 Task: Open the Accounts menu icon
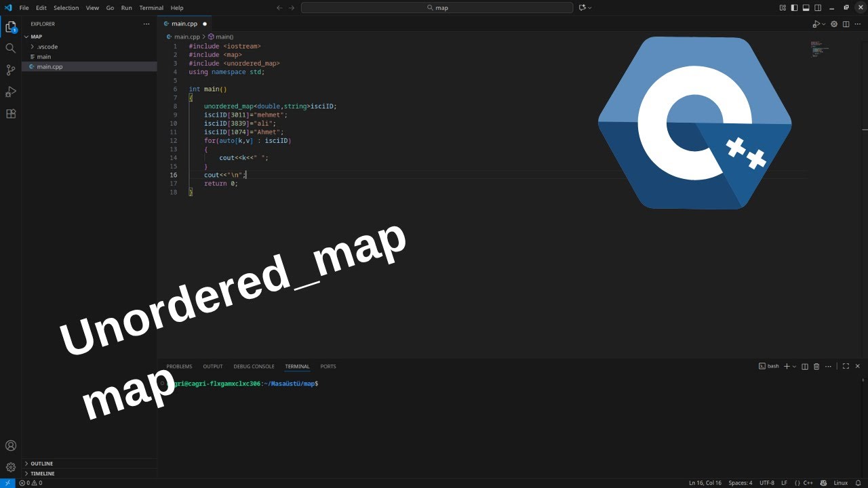[11, 445]
